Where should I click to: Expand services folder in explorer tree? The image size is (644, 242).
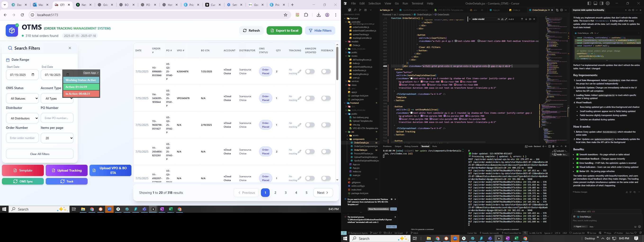pyautogui.click(x=355, y=81)
